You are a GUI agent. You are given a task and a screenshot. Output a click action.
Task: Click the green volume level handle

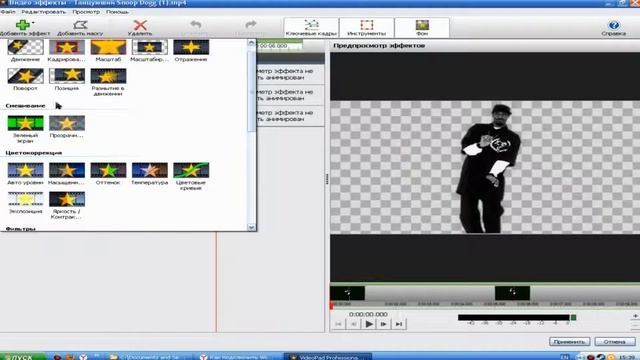pyautogui.click(x=573, y=317)
